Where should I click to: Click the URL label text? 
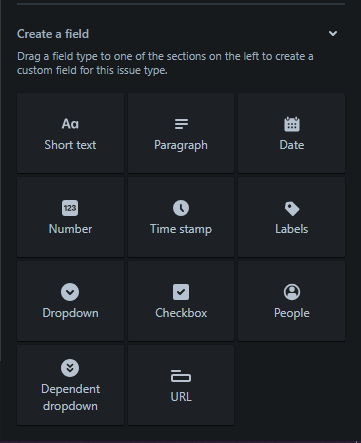(x=181, y=397)
